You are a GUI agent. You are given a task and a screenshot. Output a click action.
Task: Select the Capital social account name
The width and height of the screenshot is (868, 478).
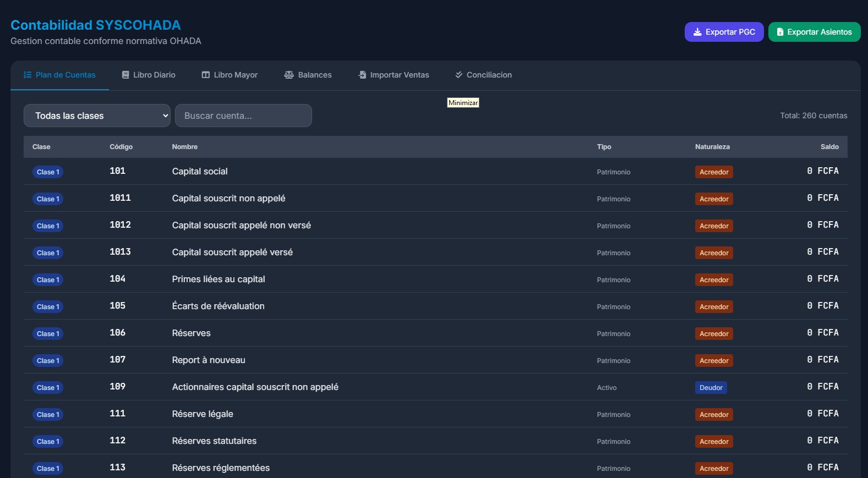(200, 172)
